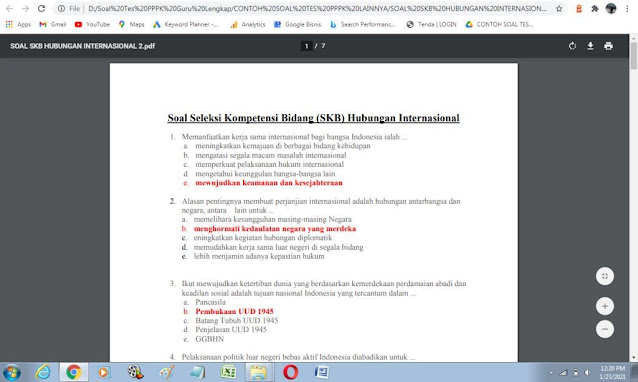Click option memperkuat pelaksanaan hukum internasional
The height and width of the screenshot is (382, 638).
[x=269, y=164]
